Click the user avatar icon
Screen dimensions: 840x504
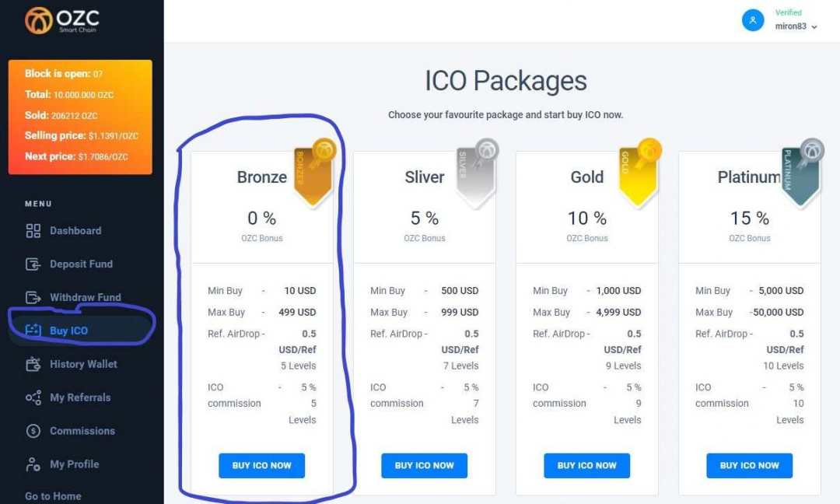click(x=753, y=20)
